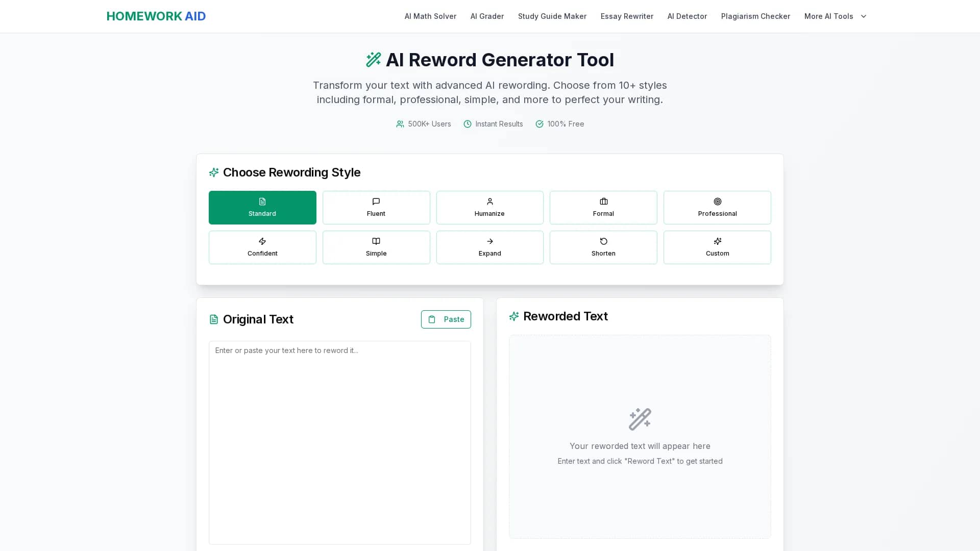Click the Paste button text
Image resolution: width=980 pixels, height=551 pixels.
tap(454, 319)
